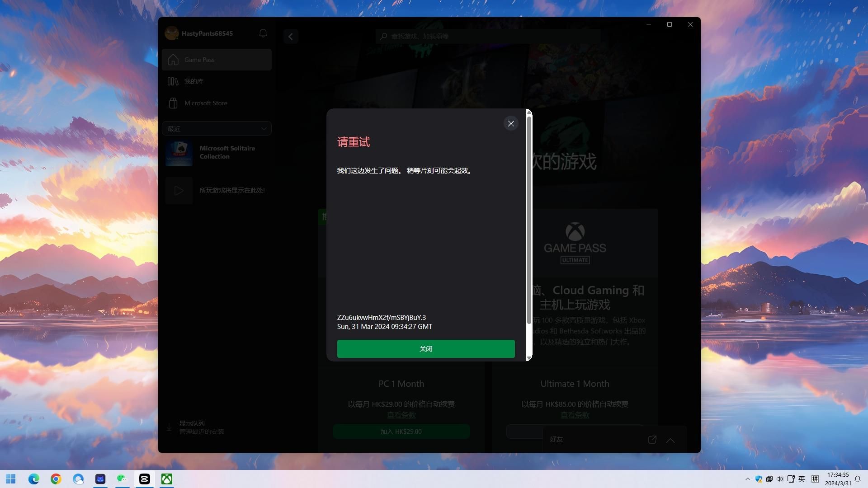
Task: Launch Google Chrome from taskbar
Action: 56,479
